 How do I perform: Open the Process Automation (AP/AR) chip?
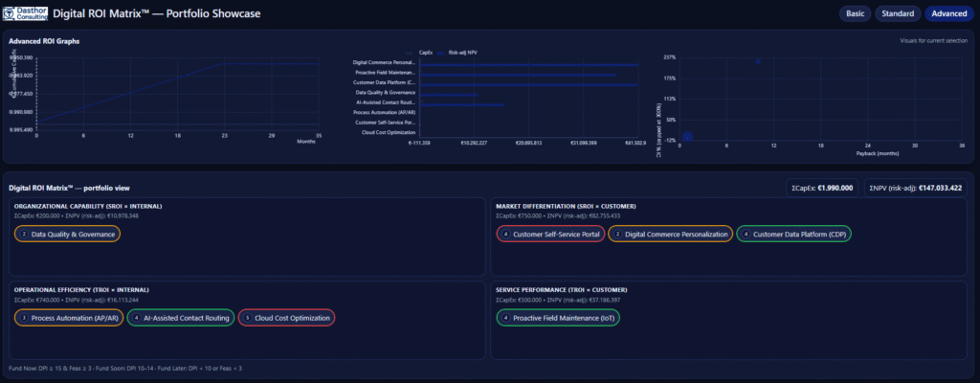coord(68,318)
